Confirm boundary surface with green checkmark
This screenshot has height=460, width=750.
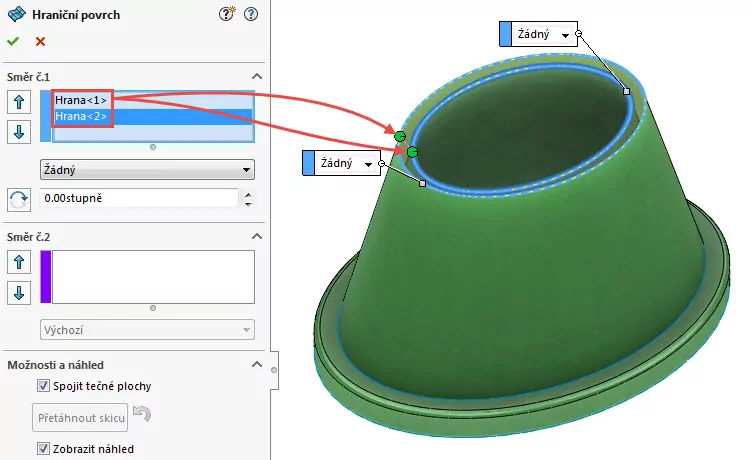(13, 42)
